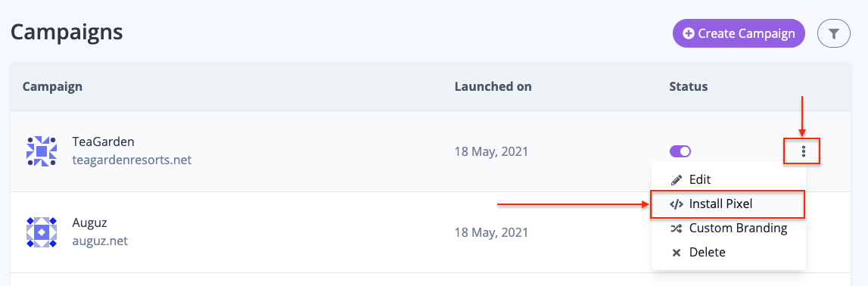Click the Launched on column header
The height and width of the screenshot is (286, 868).
[x=493, y=87]
